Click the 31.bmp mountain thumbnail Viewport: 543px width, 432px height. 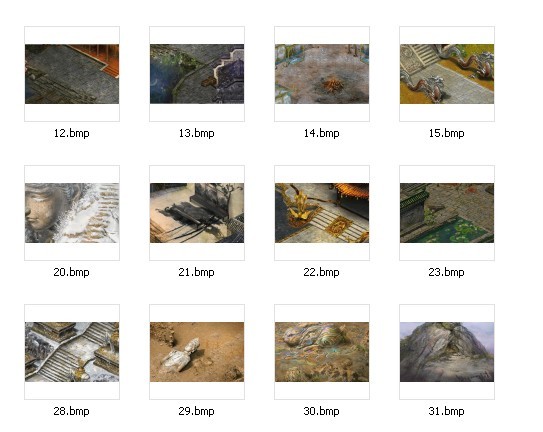click(447, 352)
